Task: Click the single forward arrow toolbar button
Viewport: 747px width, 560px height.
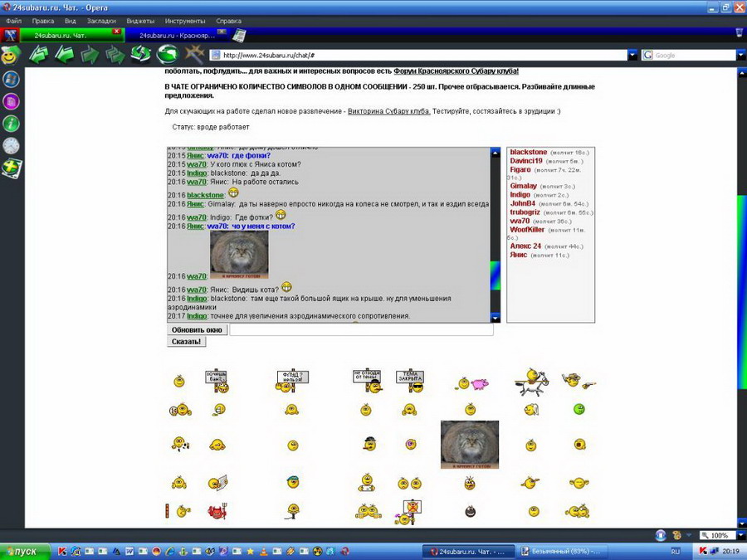Action: click(x=90, y=56)
